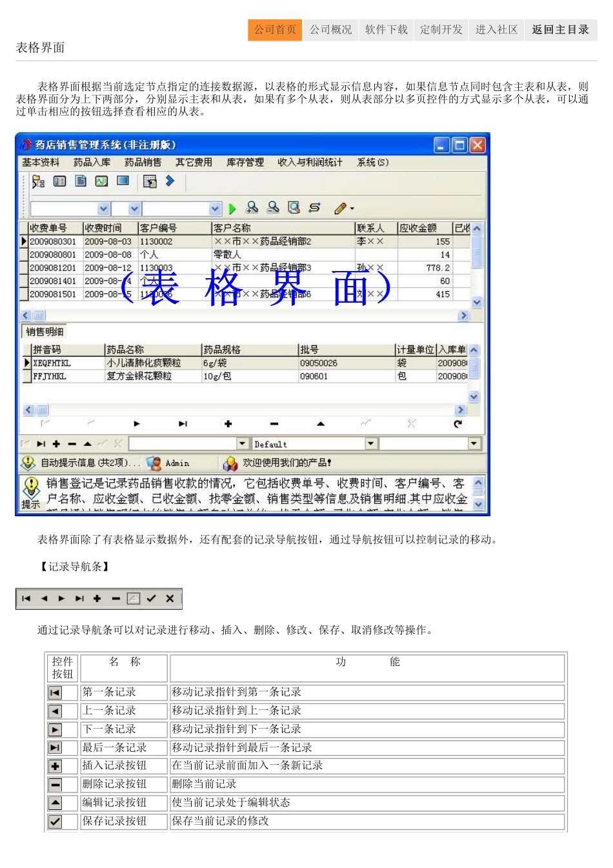
Task: Expand the first filter combo box in toolbar
Action: (103, 208)
